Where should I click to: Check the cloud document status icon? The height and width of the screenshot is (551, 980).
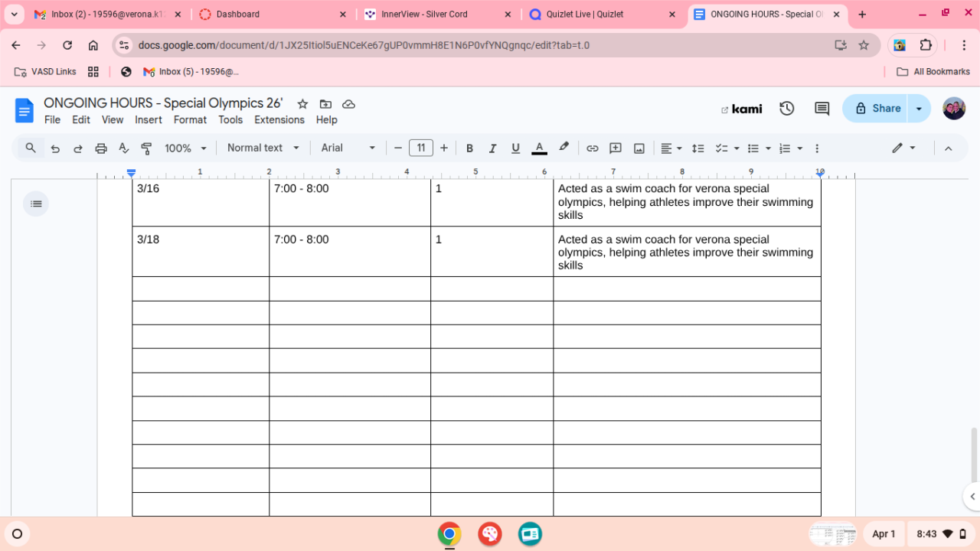click(348, 104)
